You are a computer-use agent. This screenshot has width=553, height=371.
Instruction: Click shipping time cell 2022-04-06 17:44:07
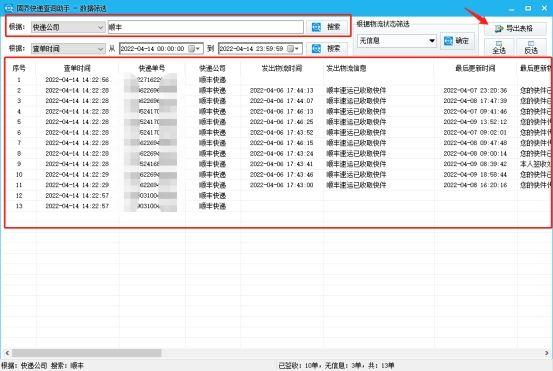click(x=281, y=101)
